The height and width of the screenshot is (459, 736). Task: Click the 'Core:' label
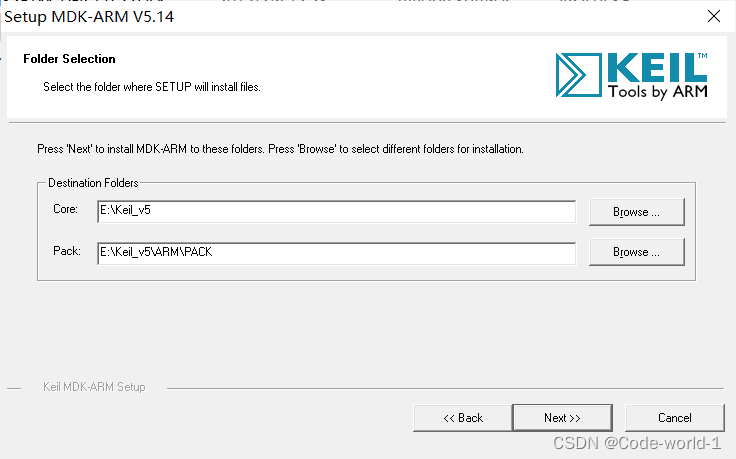coord(65,209)
